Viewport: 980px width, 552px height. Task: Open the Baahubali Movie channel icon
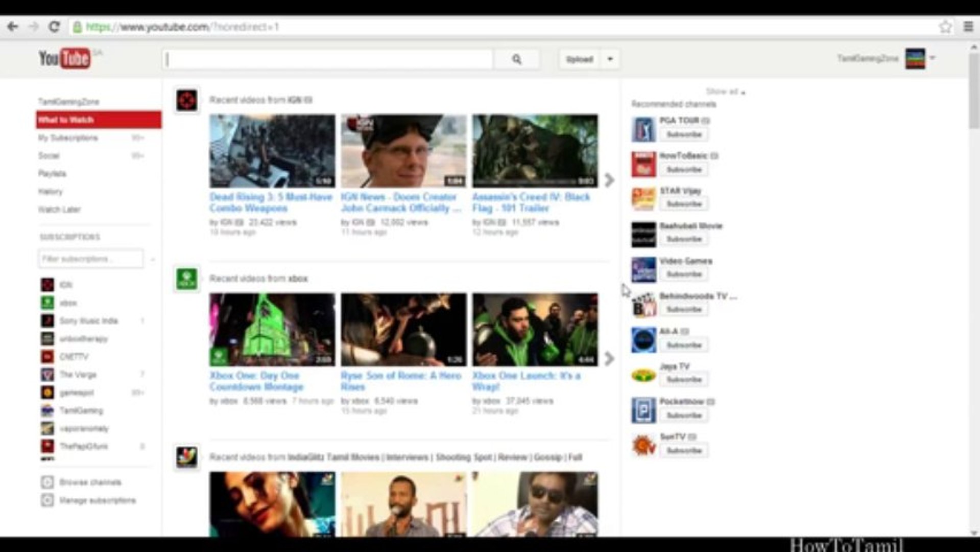tap(643, 234)
